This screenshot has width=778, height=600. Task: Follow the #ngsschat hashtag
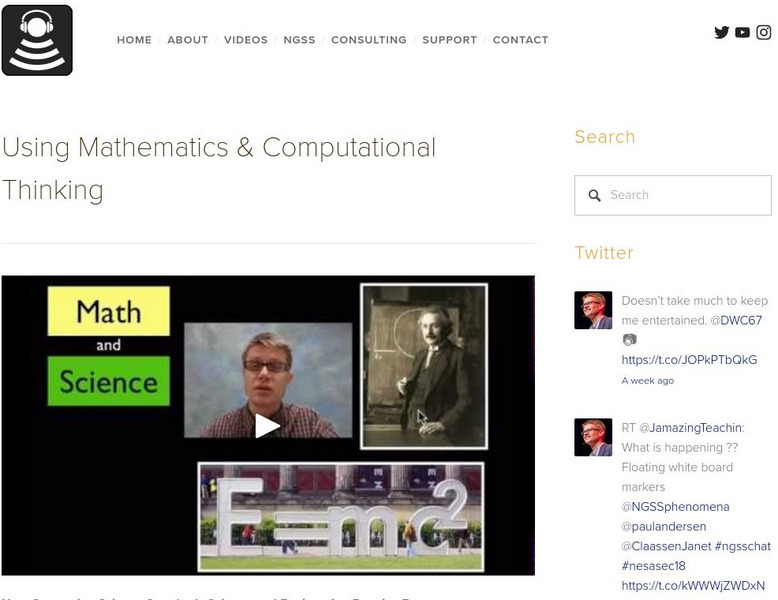(743, 546)
